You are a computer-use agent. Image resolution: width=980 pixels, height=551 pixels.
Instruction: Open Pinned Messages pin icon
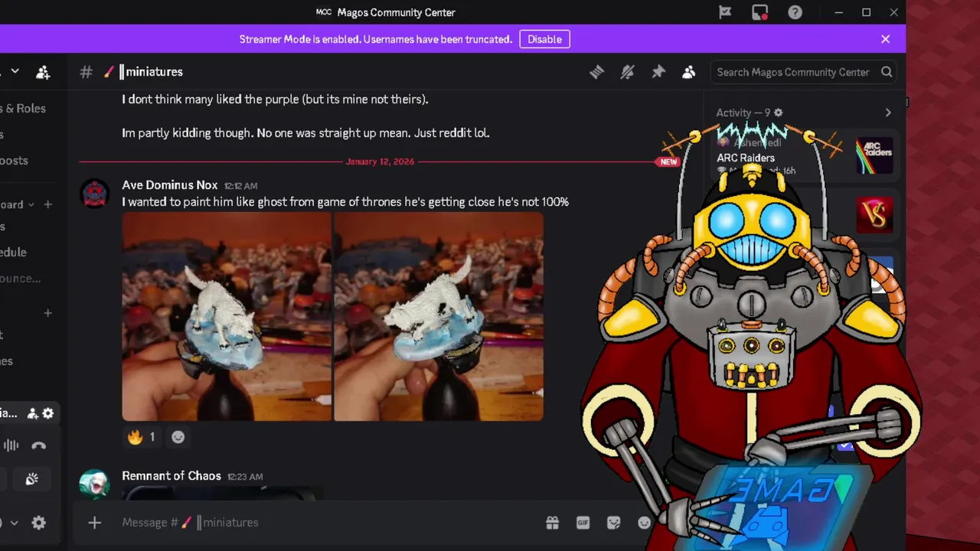658,72
